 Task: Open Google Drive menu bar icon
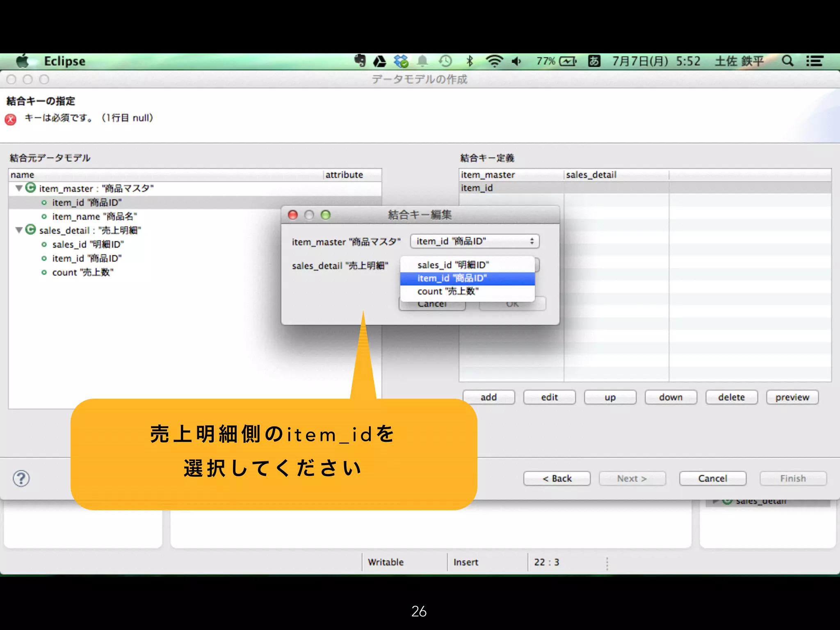[x=379, y=62]
